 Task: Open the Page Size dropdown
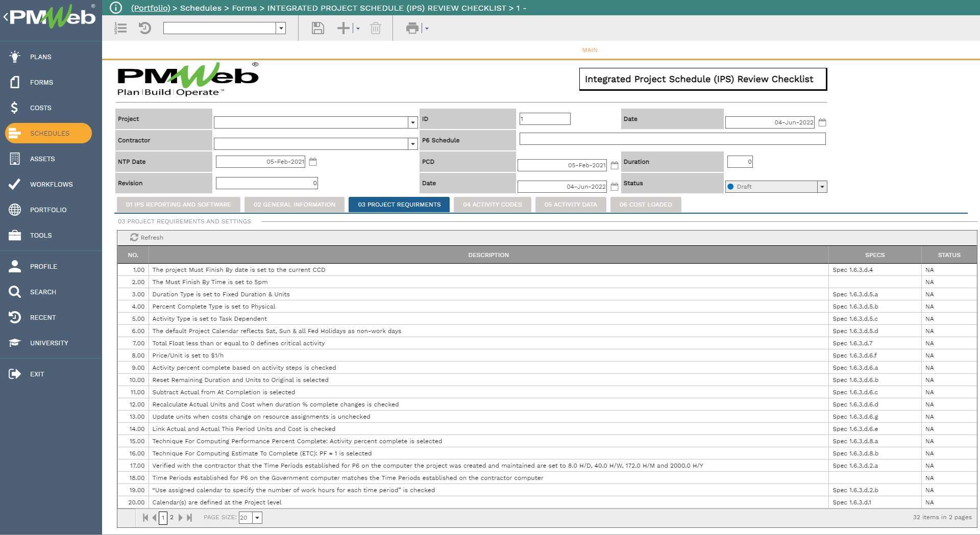tap(257, 518)
